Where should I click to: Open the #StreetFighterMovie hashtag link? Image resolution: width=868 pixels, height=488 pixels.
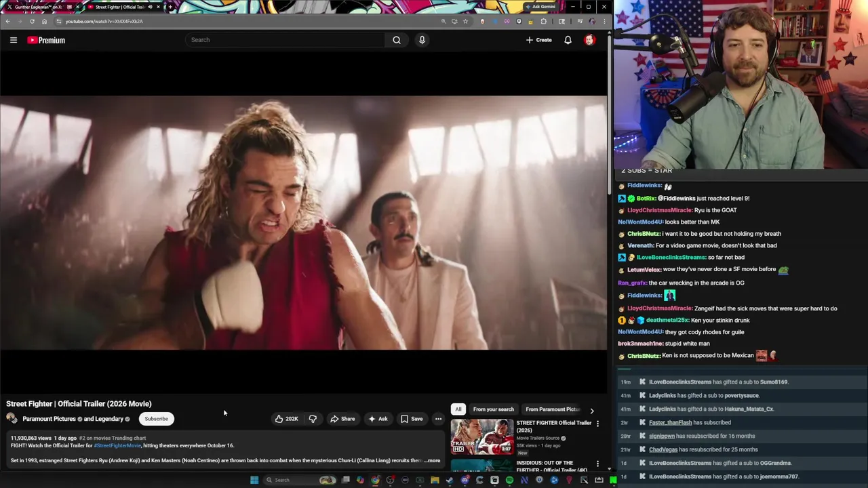point(117,445)
